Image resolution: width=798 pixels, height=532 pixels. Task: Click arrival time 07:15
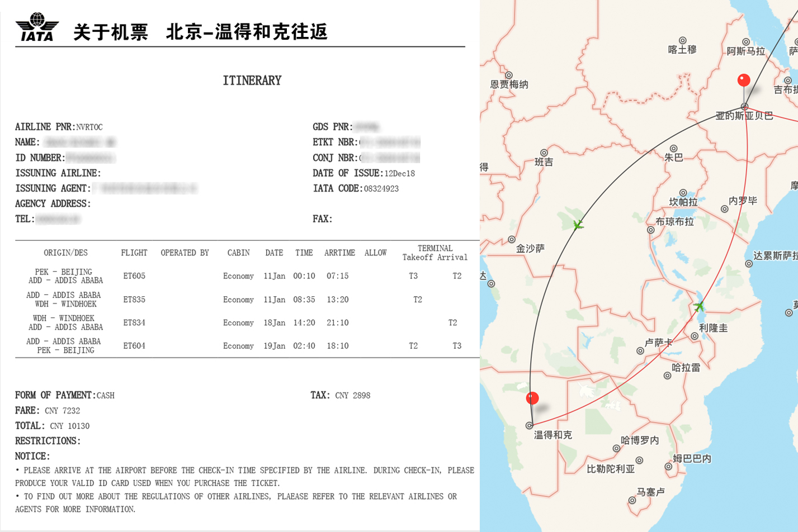coord(338,276)
